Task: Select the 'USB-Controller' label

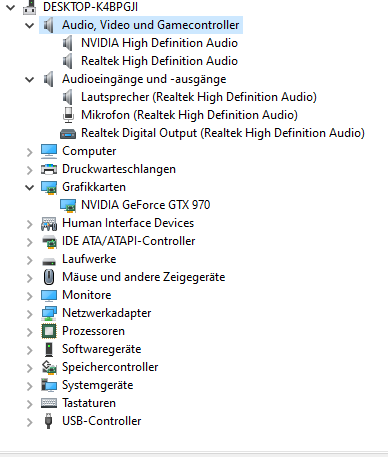Action: click(102, 421)
